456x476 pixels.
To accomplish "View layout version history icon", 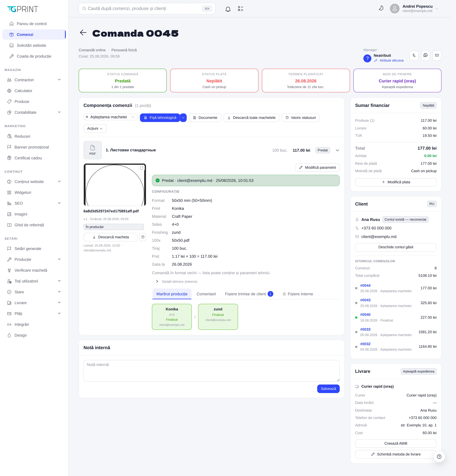I will coord(143,237).
